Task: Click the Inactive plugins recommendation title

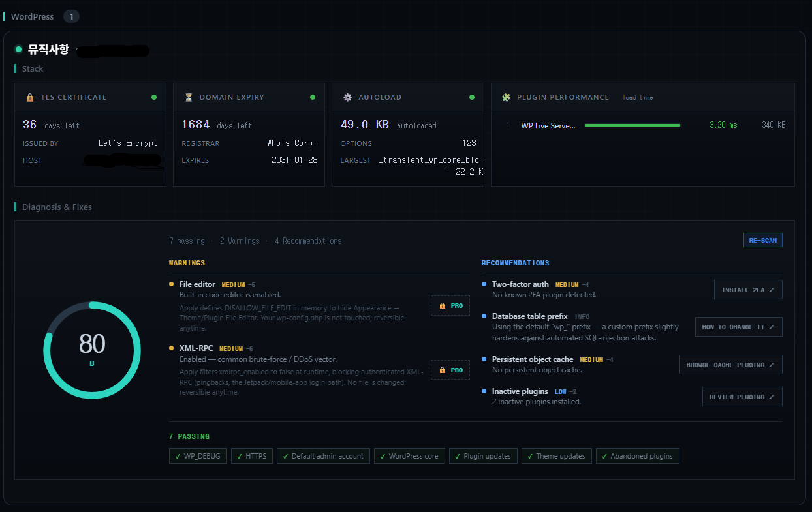Action: click(520, 391)
